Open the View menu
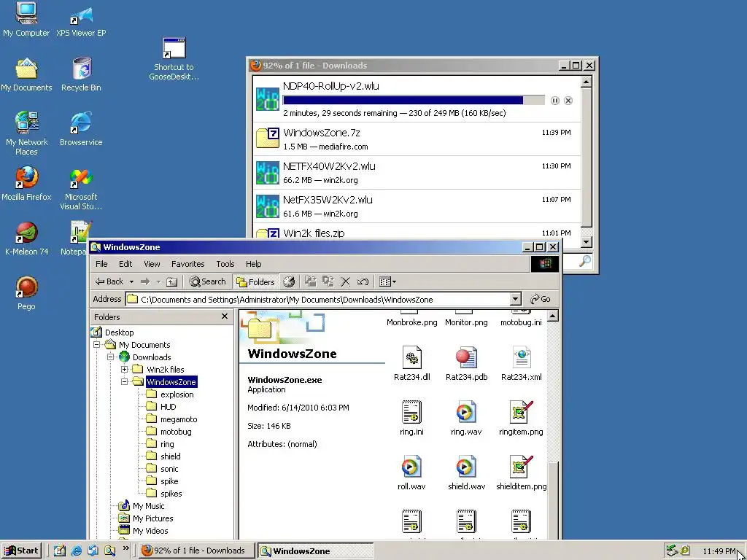Viewport: 747px width, 560px height. [152, 264]
